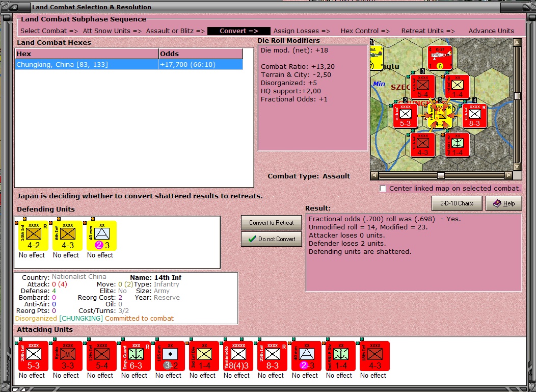The image size is (536, 392).
Task: Click the map's scroll left arrow
Action: click(x=374, y=175)
